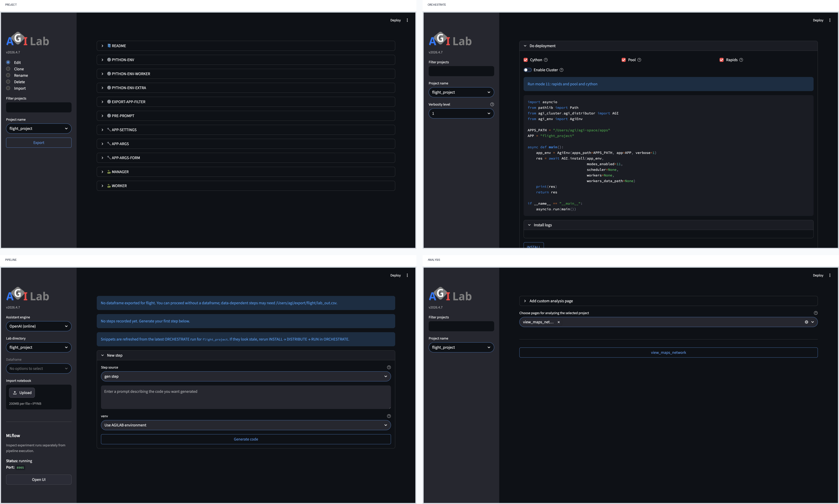
Task: Click the Generate code button
Action: (x=245, y=439)
